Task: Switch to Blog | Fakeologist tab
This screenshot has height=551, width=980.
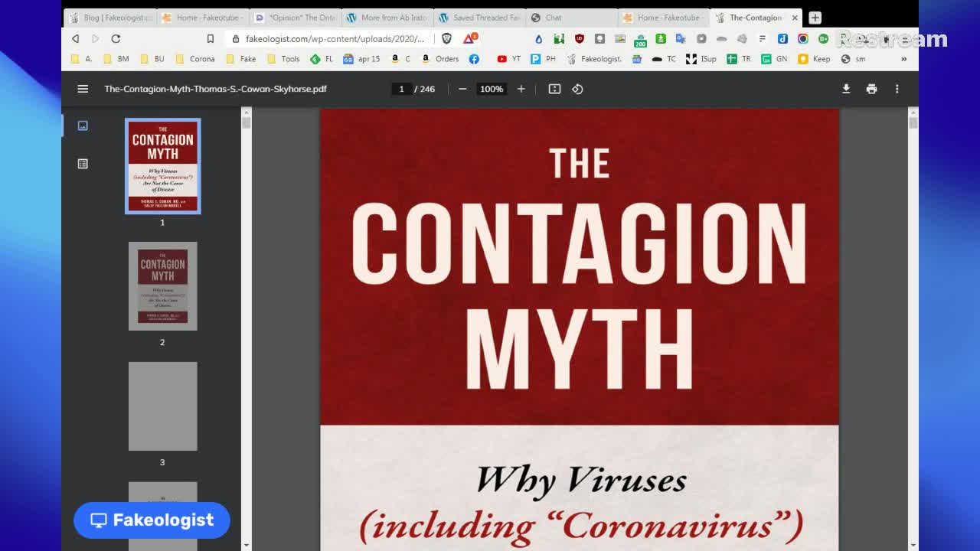Action: pos(111,18)
